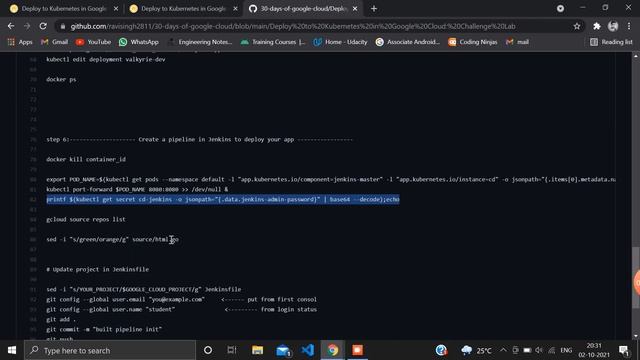Open Visual Studio Code from taskbar
This screenshot has width=640, height=360.
[308, 350]
